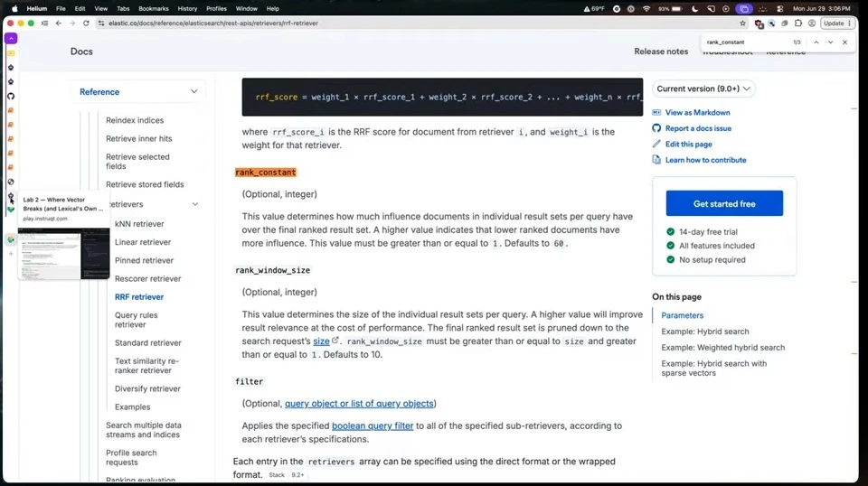Open the Wi-Fi status menu

[x=646, y=9]
